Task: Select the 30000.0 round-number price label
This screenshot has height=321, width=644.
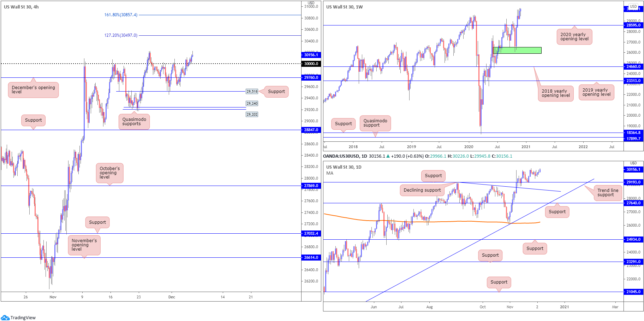Action: (311, 64)
